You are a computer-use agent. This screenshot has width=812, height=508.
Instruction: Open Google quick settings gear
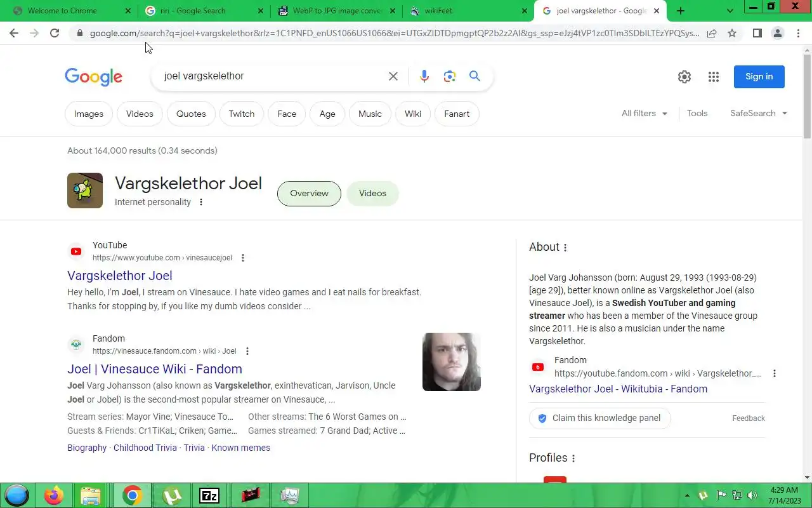[684, 77]
